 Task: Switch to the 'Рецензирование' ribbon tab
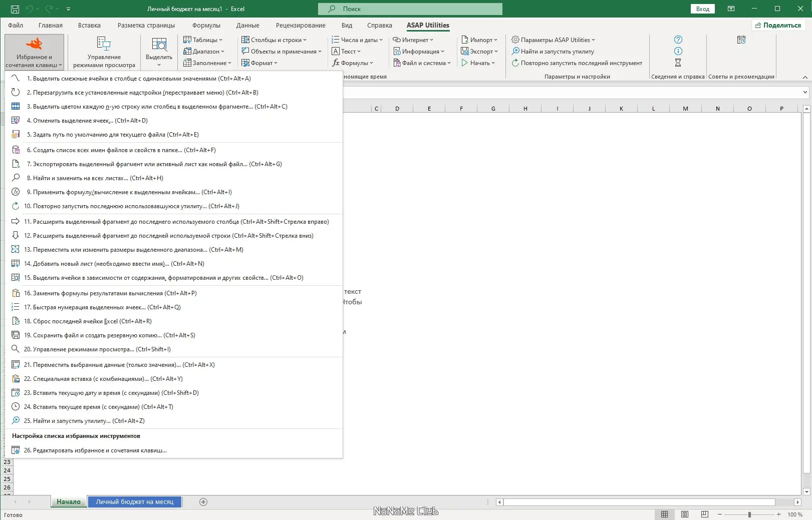(301, 25)
